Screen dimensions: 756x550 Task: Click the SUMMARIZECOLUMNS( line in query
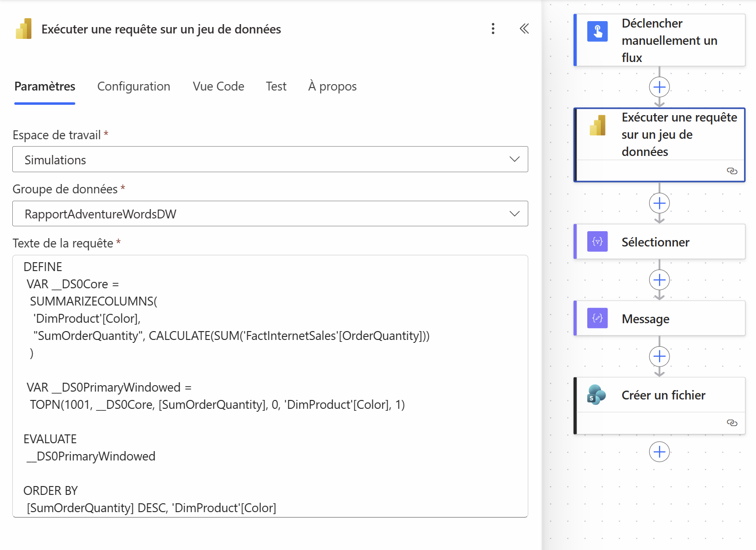(93, 301)
